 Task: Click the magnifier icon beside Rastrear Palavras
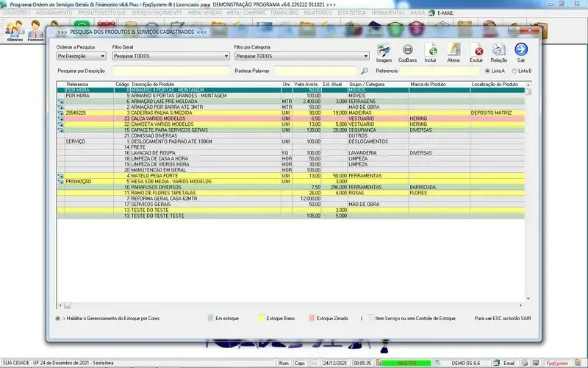364,71
